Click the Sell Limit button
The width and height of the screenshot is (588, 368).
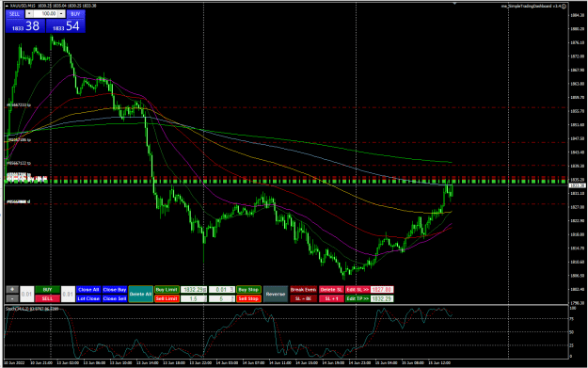[x=167, y=298]
